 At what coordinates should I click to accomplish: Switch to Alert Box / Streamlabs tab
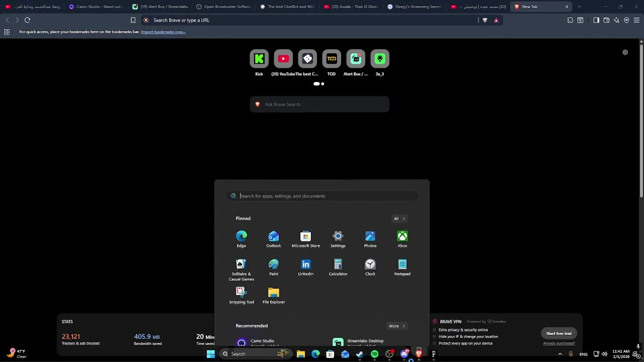click(159, 7)
